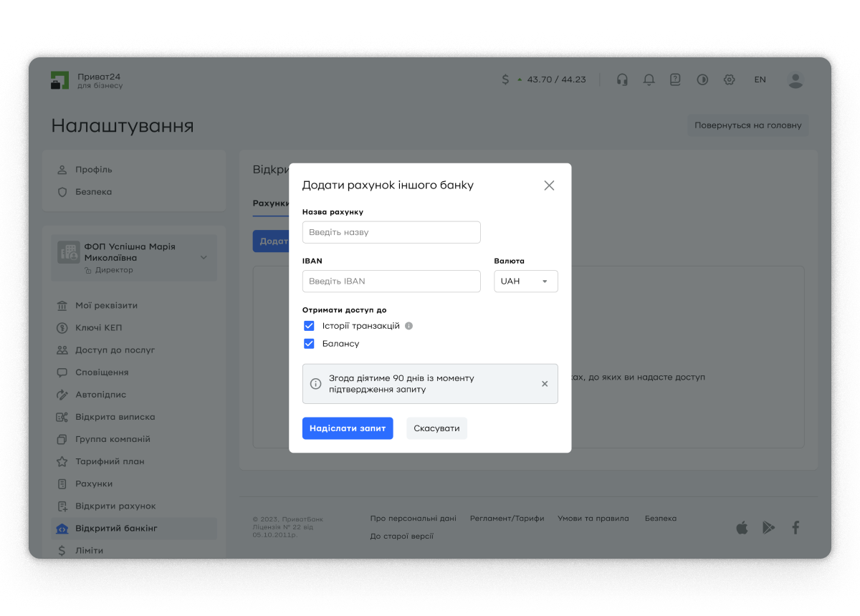Open the user profile avatar
Image resolution: width=860 pixels, height=616 pixels.
pyautogui.click(x=795, y=80)
